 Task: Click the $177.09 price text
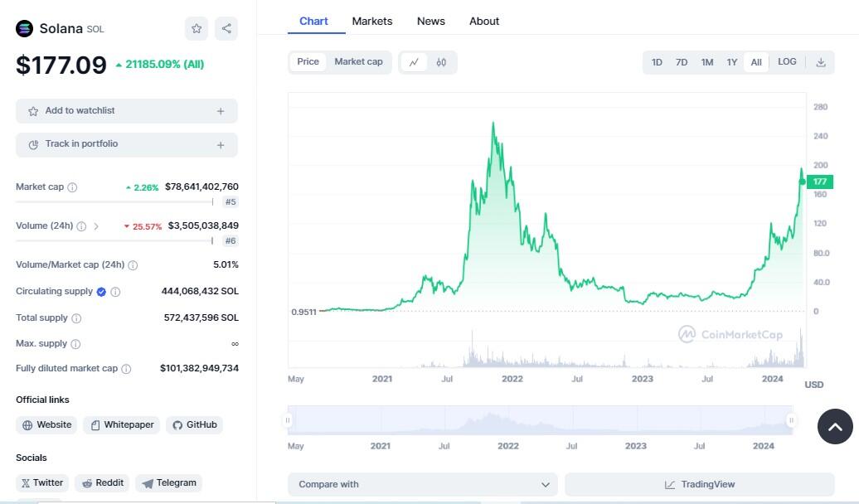[61, 65]
